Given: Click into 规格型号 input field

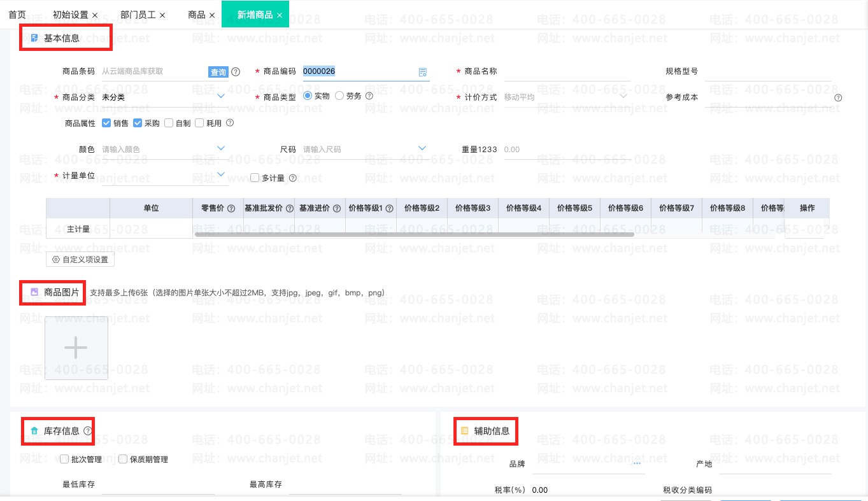Looking at the screenshot, I should 768,71.
